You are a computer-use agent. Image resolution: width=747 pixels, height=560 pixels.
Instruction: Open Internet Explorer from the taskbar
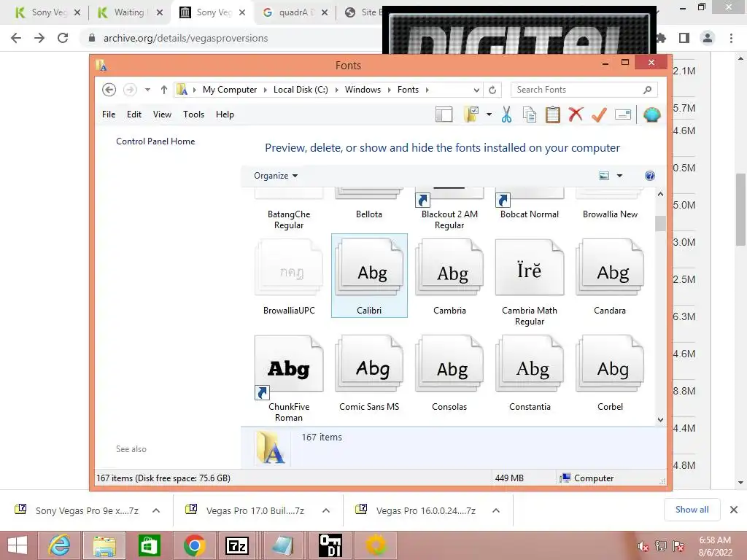(59, 545)
